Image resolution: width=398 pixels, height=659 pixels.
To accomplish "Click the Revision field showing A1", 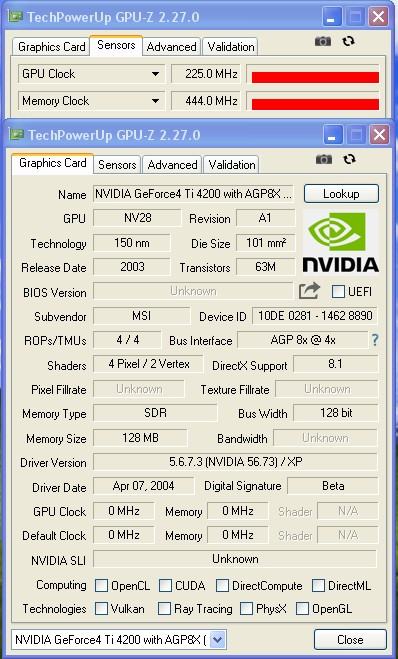I will click(265, 218).
